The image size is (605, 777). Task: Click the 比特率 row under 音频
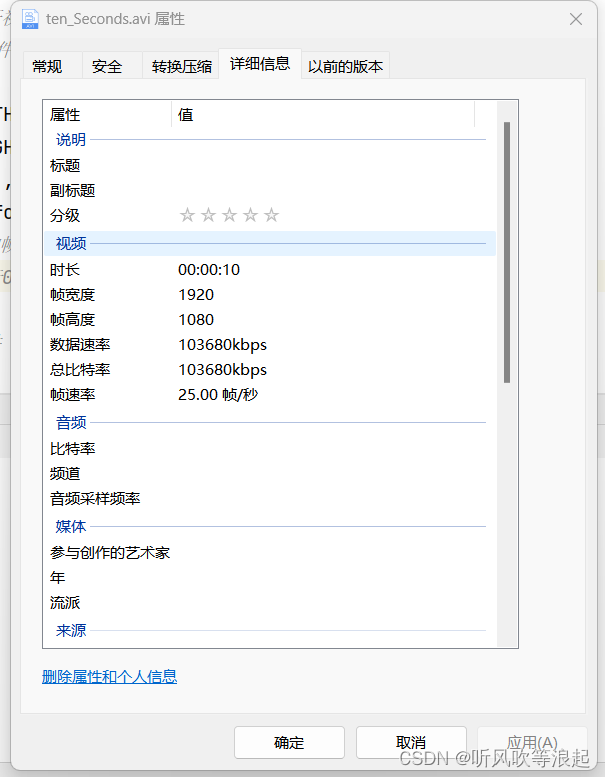coord(270,448)
